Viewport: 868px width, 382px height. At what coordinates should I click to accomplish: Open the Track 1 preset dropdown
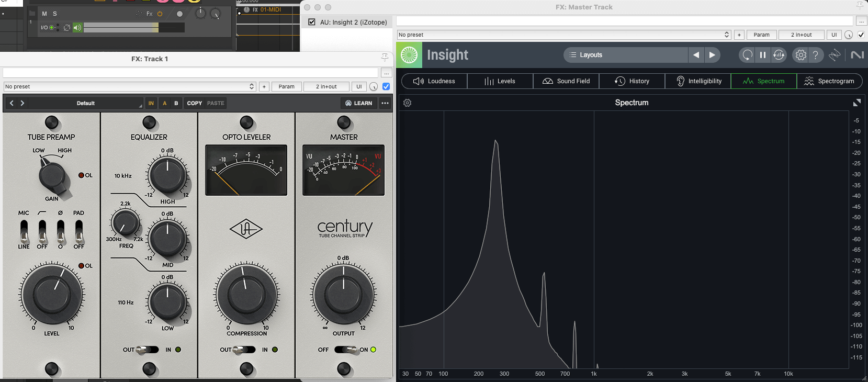click(x=129, y=86)
